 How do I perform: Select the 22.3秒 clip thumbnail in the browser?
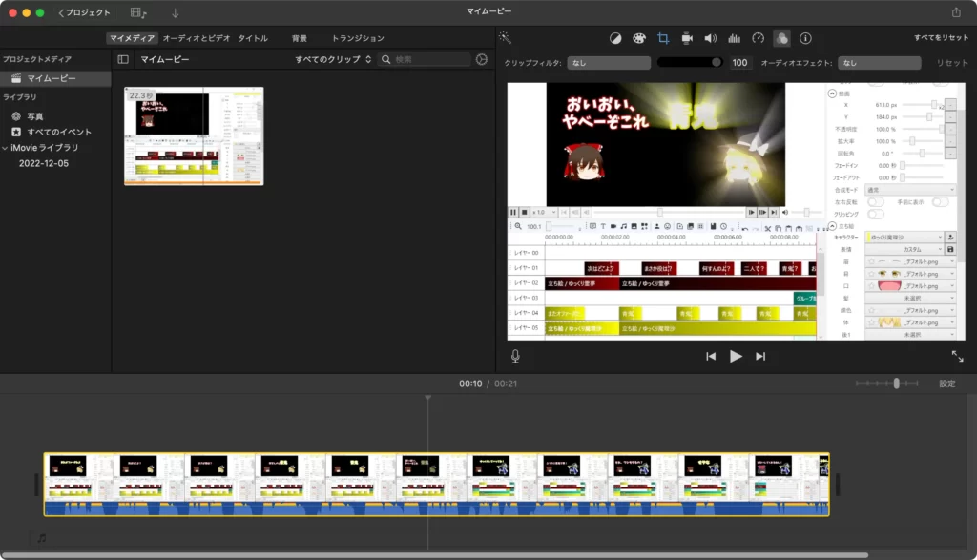coord(194,135)
